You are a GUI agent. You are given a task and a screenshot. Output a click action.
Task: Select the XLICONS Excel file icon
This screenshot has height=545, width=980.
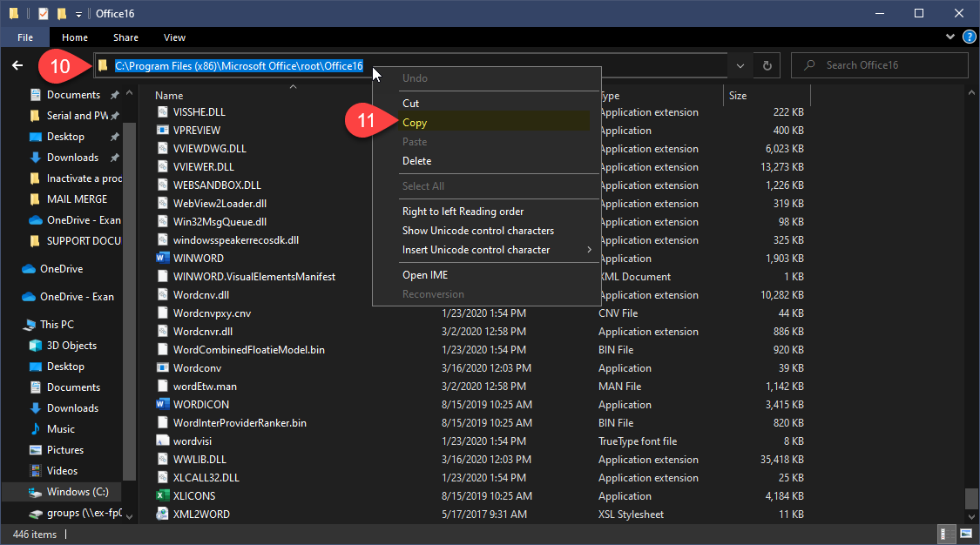point(163,495)
